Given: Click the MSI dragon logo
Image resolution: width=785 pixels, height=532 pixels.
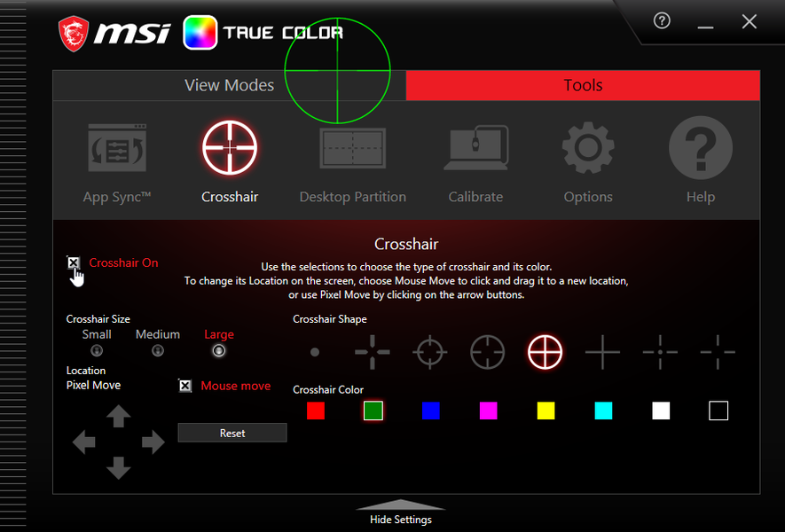Looking at the screenshot, I should [x=74, y=34].
